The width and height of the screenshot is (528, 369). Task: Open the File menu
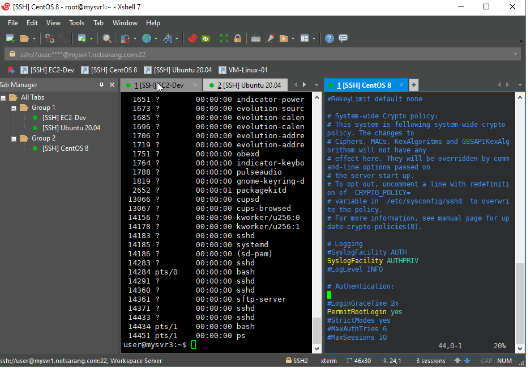13,23
